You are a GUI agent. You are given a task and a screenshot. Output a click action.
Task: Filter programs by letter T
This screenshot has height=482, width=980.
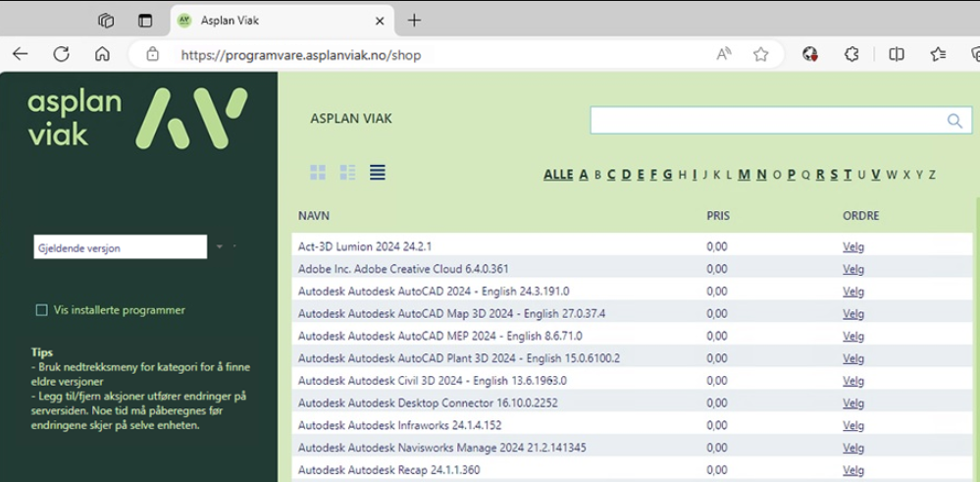point(848,175)
